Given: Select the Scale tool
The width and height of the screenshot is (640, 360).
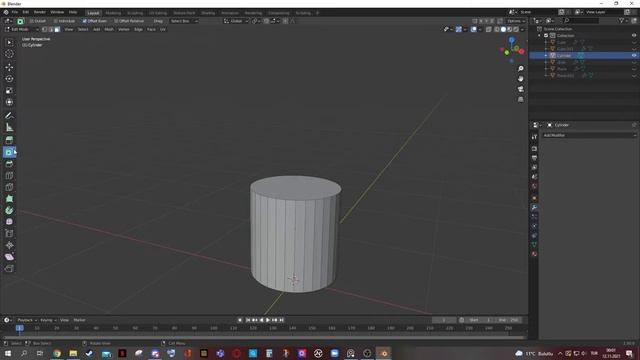Looking at the screenshot, I should tap(9, 90).
